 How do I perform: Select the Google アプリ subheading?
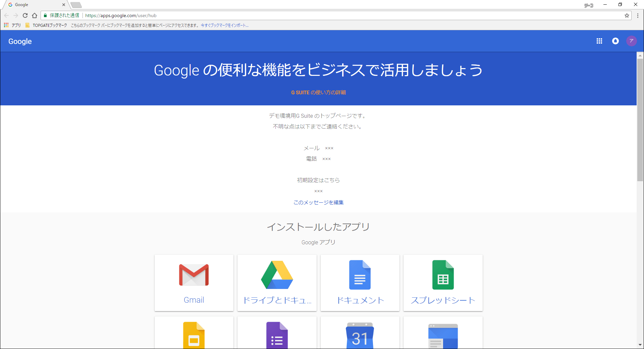(x=318, y=242)
